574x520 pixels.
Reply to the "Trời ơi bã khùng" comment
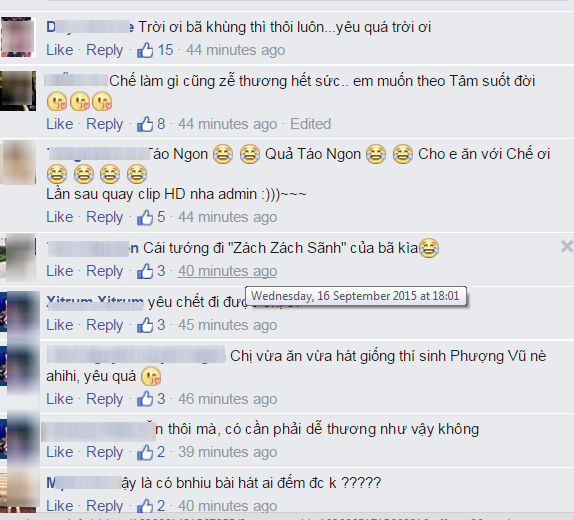104,50
